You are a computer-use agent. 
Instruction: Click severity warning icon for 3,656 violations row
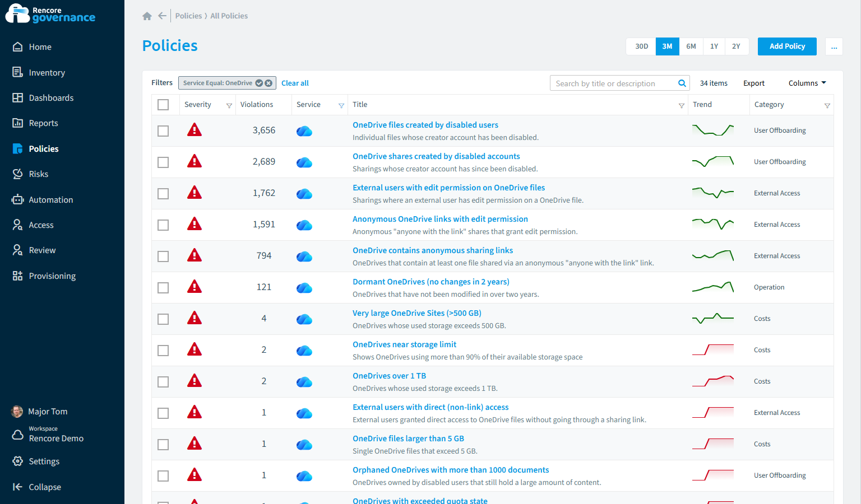click(195, 130)
